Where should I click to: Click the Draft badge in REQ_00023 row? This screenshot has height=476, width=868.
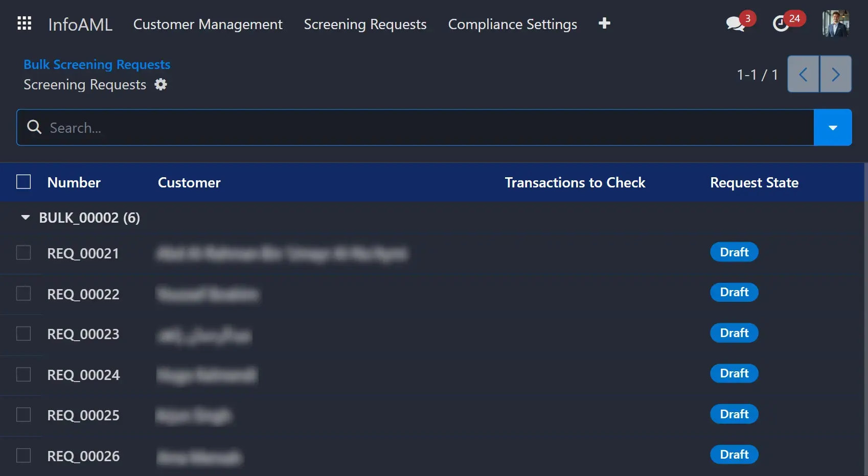[x=734, y=333]
